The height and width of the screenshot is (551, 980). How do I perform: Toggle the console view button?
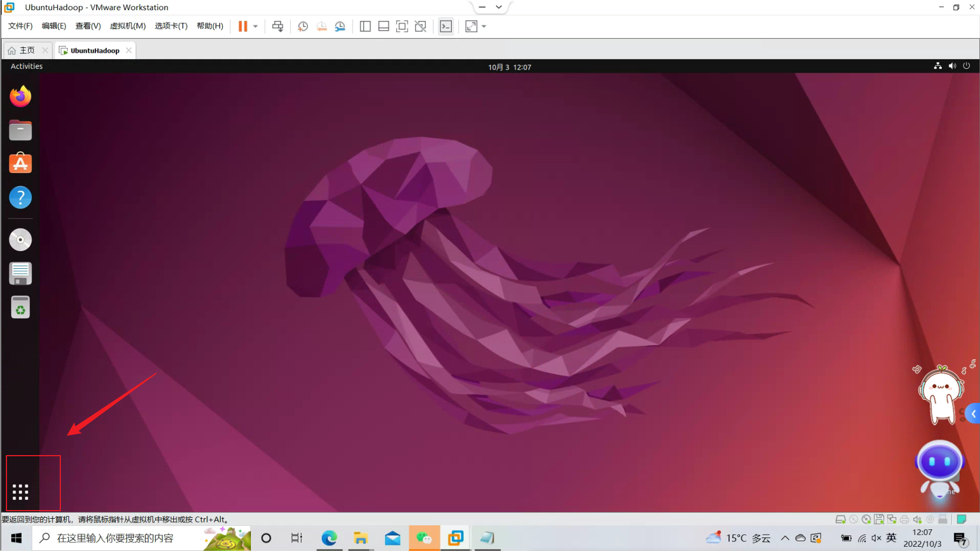446,26
